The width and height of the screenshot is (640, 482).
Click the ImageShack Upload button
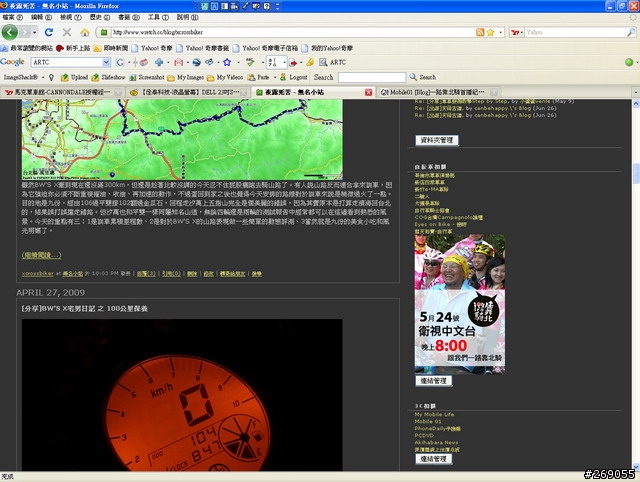tap(74, 77)
